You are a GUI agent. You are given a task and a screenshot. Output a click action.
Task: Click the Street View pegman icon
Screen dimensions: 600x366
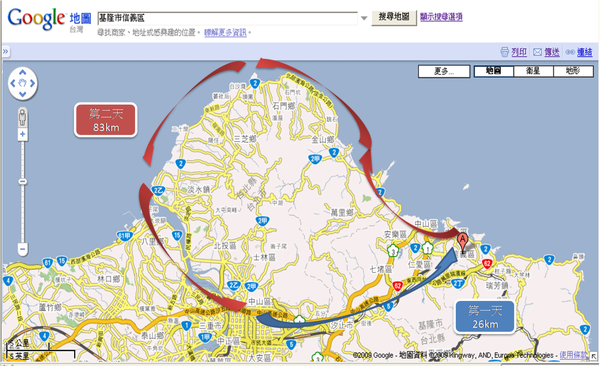(x=23, y=117)
